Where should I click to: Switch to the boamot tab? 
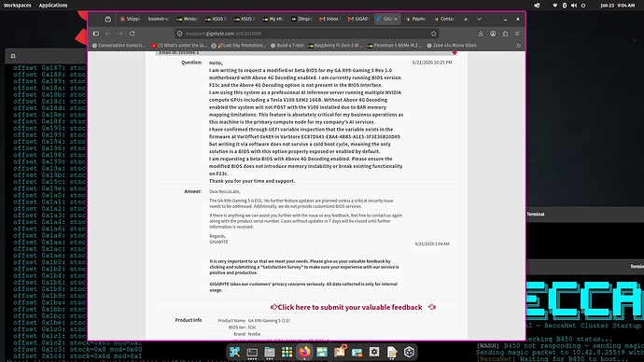pyautogui.click(x=158, y=20)
